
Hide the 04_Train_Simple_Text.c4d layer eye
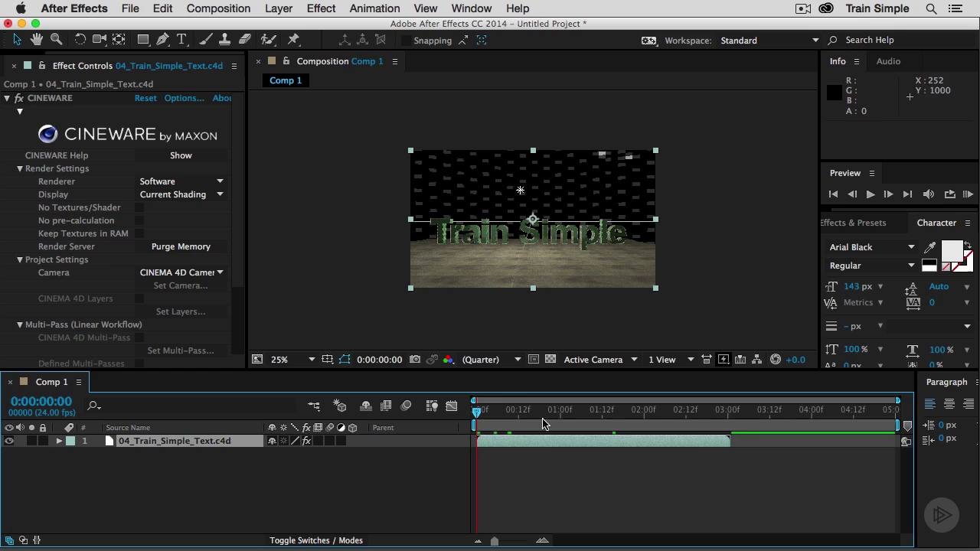[9, 441]
